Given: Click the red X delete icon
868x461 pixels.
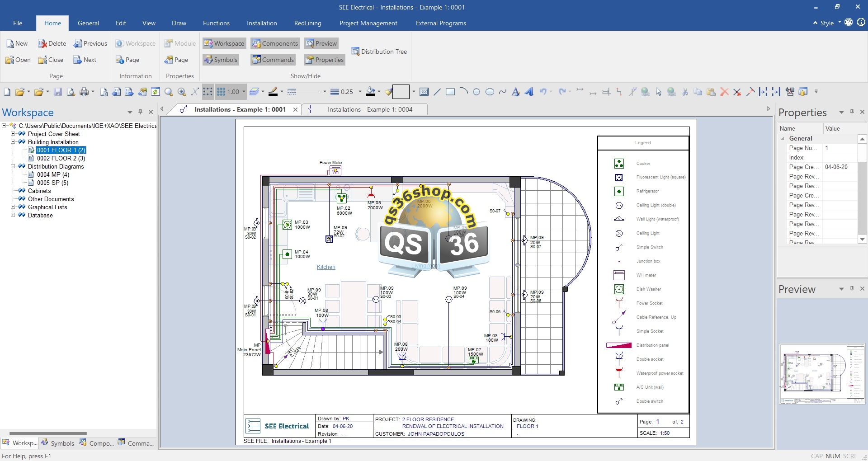Looking at the screenshot, I should 724,92.
